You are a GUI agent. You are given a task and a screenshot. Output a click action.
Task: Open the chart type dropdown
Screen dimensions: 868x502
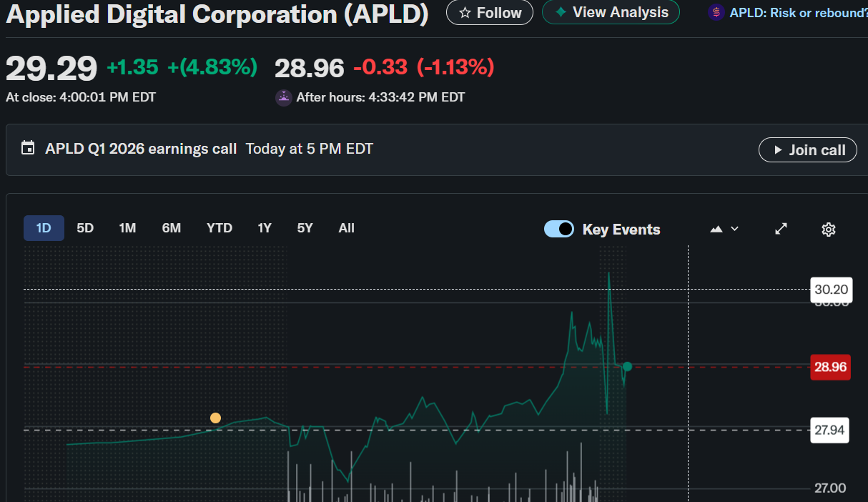[x=724, y=229]
